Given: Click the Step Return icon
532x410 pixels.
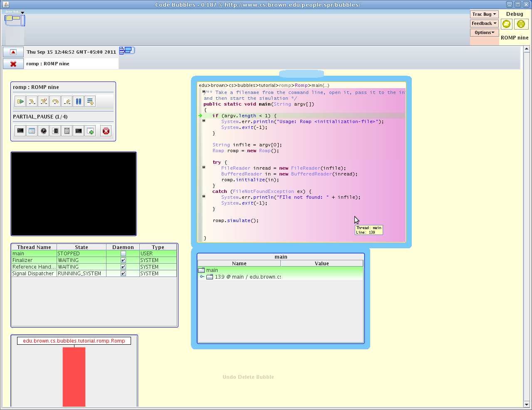Looking at the screenshot, I should 67,101.
